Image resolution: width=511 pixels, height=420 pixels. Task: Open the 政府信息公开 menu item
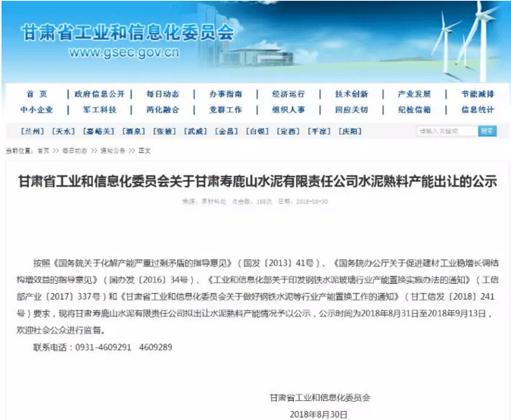point(99,94)
